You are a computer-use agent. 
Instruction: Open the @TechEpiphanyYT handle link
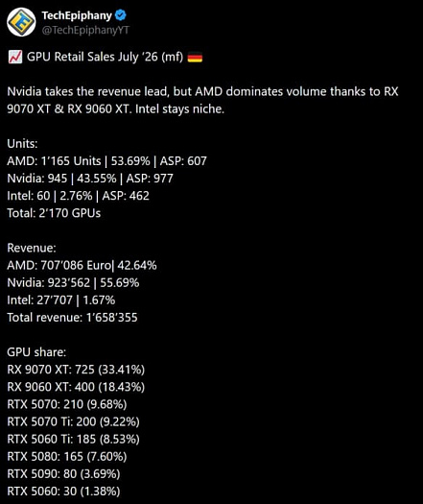[x=85, y=30]
